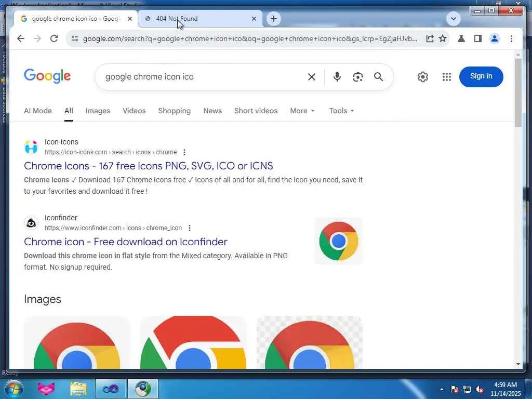Screen dimensions: 532x399
Task: Toggle the Chrome side panel
Action: pos(478,38)
